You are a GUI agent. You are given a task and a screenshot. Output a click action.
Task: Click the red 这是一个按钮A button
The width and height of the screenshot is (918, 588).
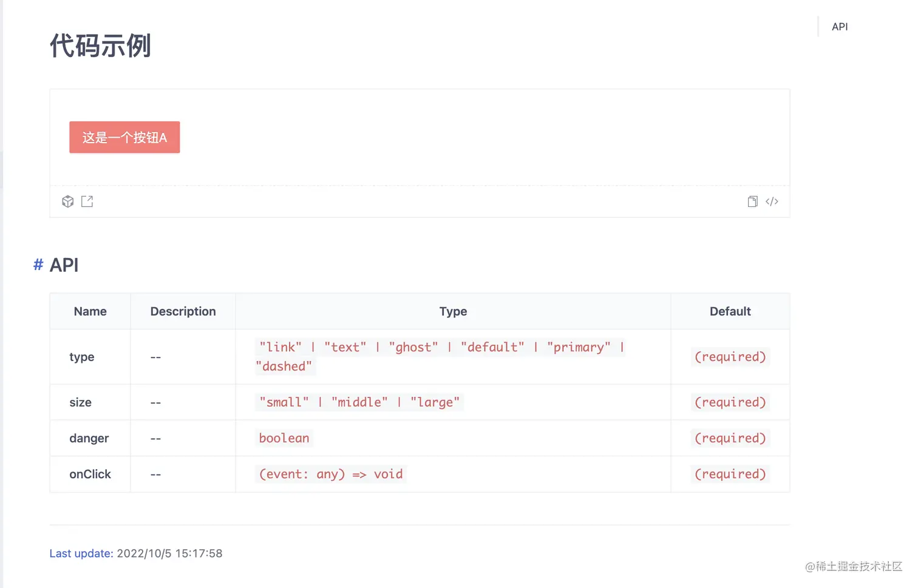[x=124, y=137]
